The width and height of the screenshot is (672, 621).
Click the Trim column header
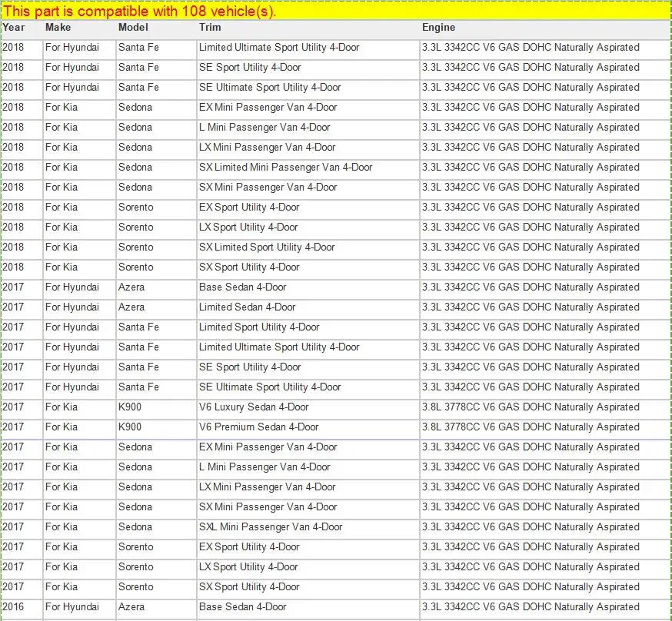coord(210,28)
